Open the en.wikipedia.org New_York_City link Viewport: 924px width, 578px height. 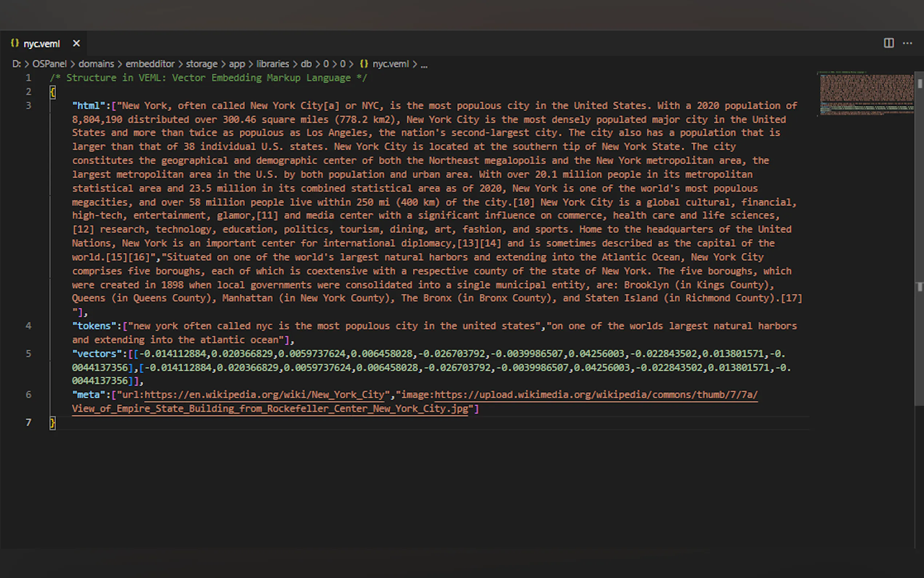coord(264,395)
